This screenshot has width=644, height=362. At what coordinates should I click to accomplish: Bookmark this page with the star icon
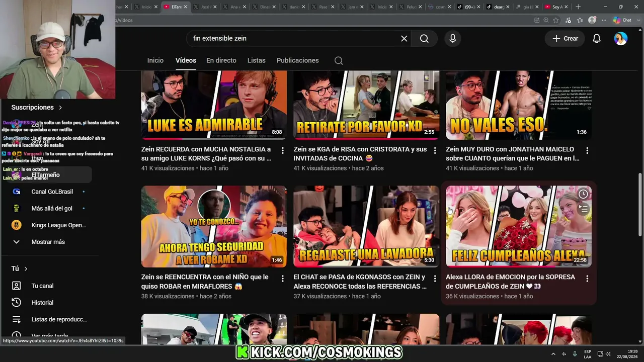pyautogui.click(x=556, y=20)
